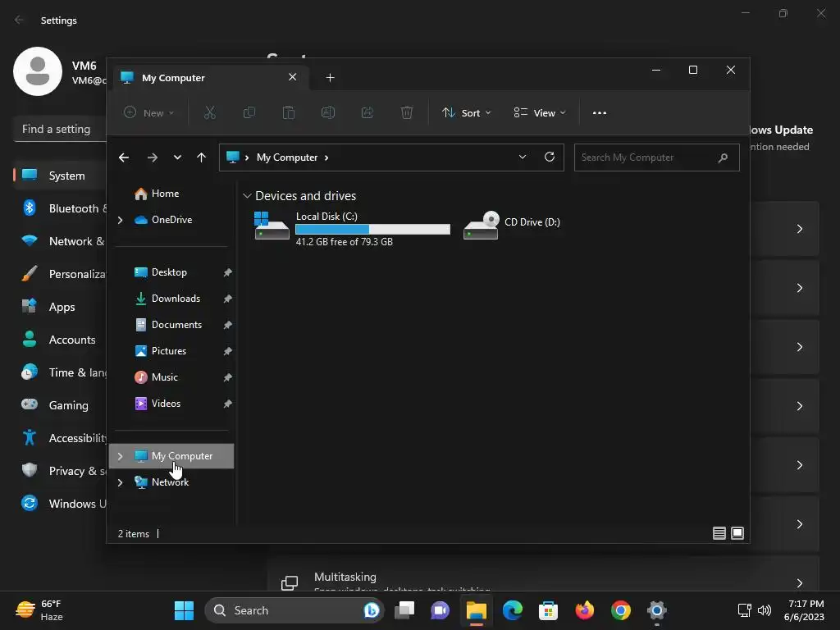Viewport: 840px width, 630px height.
Task: Select Accounts in Settings sidebar
Action: tap(60, 340)
